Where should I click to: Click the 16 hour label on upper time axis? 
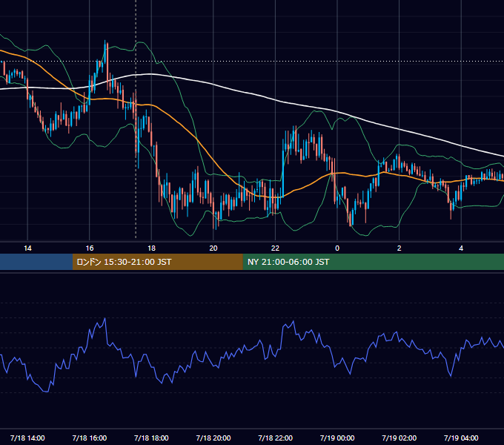point(90,248)
